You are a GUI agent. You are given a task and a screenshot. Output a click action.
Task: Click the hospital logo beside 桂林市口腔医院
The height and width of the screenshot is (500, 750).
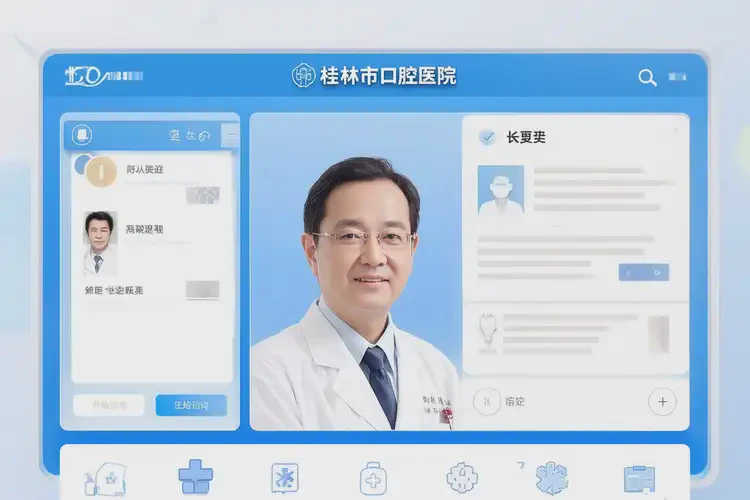click(303, 76)
